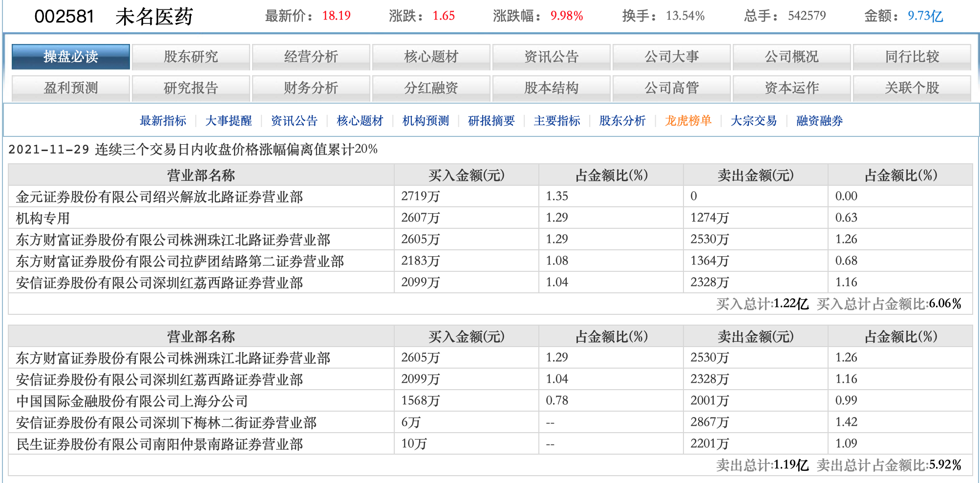View the 公司概况 tab
This screenshot has width=980, height=483.
point(791,57)
